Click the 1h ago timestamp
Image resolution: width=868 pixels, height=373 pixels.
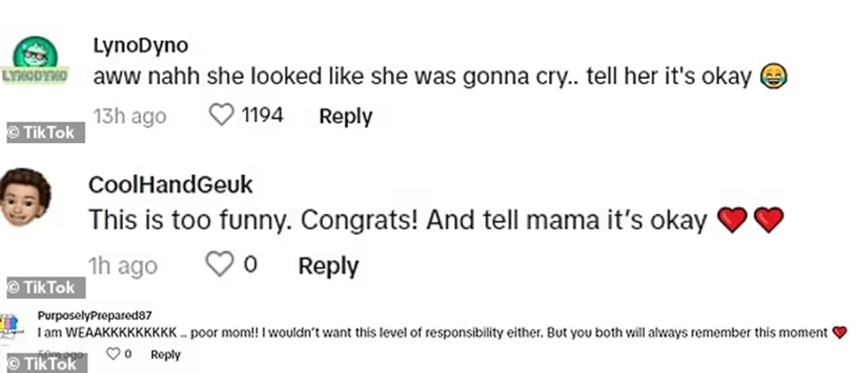point(123,266)
